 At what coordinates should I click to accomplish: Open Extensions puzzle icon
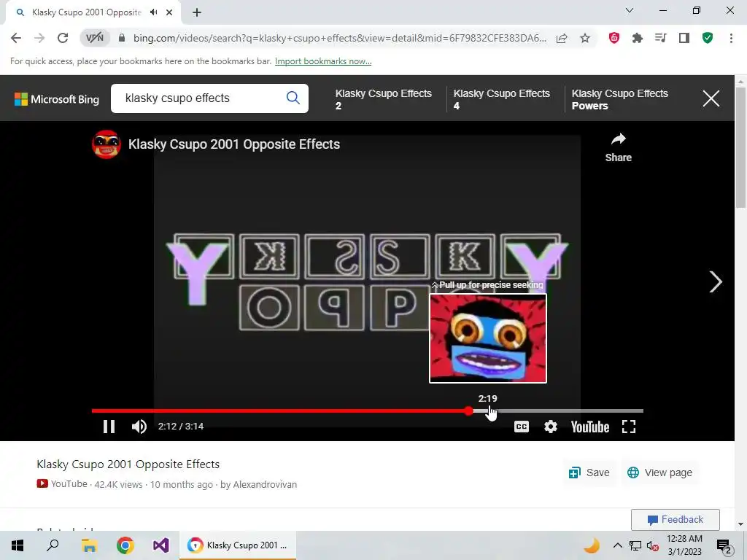click(637, 38)
